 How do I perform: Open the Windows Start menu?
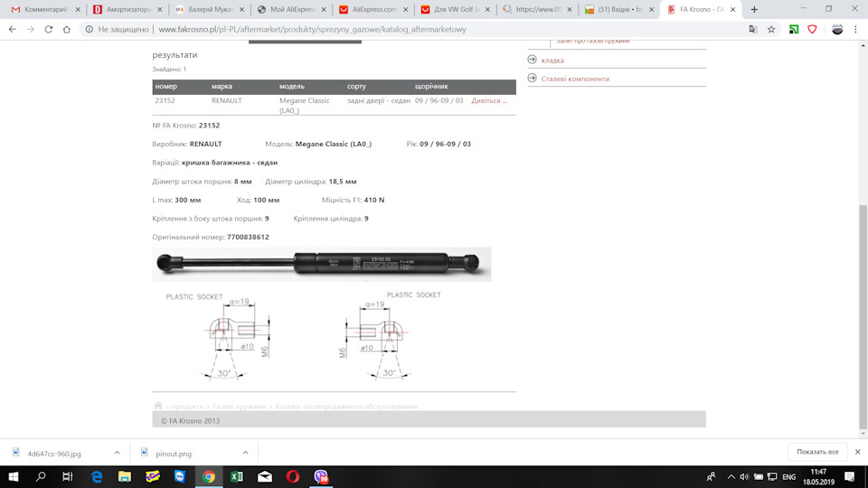[14, 476]
